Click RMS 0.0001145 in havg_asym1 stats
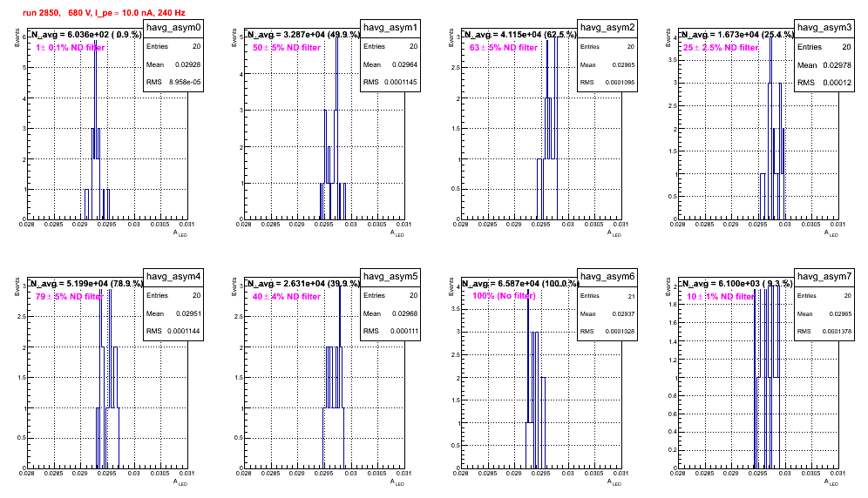Image resolution: width=868 pixels, height=498 pixels. click(390, 82)
